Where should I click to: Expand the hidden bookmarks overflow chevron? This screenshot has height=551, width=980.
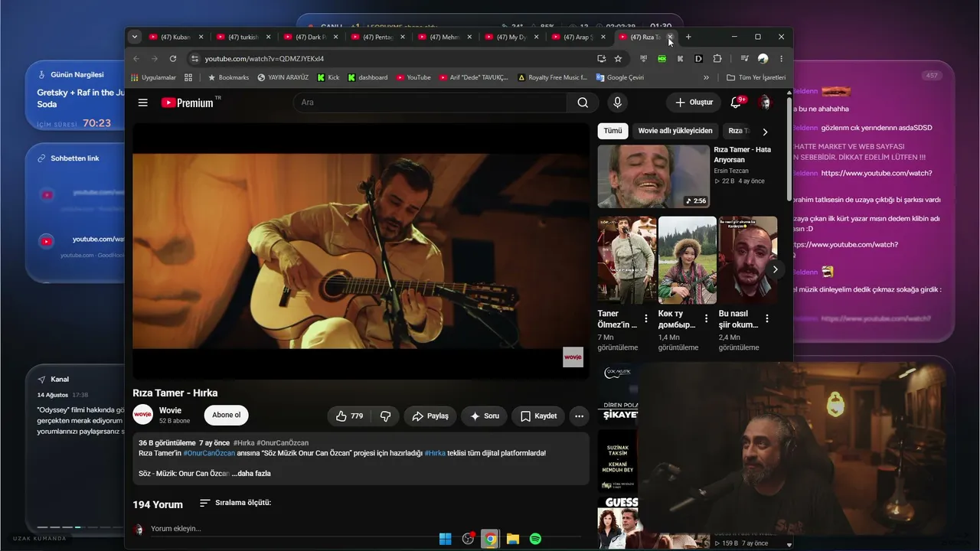[x=706, y=77]
